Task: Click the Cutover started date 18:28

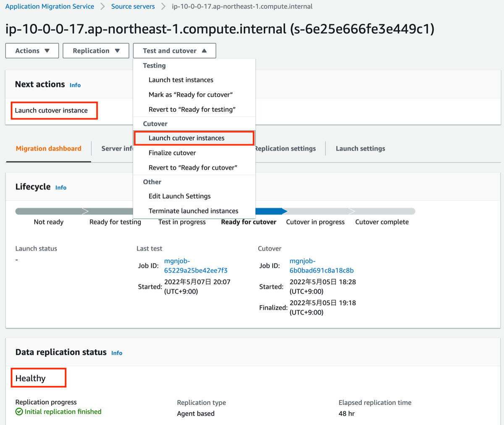Action: 323,287
